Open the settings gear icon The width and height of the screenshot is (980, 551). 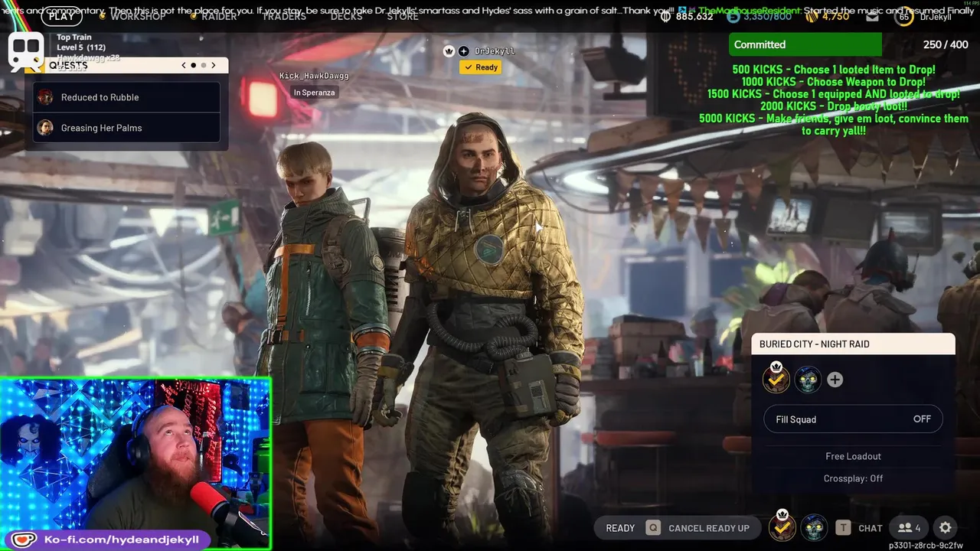tap(946, 528)
